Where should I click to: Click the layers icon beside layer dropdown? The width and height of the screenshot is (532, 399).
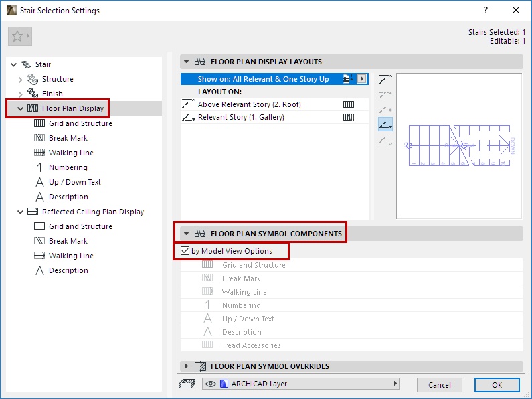click(187, 384)
